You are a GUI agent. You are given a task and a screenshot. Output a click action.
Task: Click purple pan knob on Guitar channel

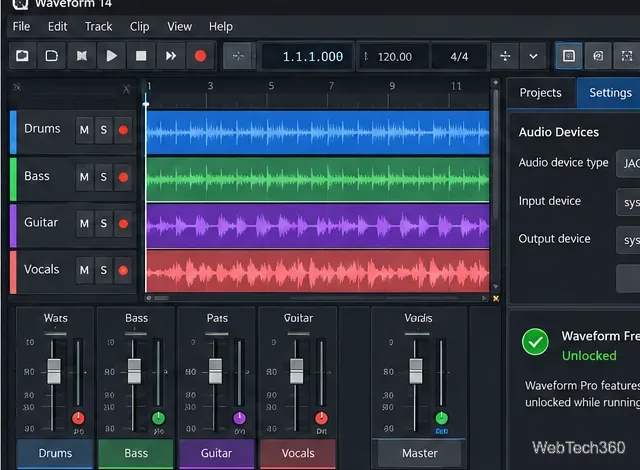pos(240,418)
